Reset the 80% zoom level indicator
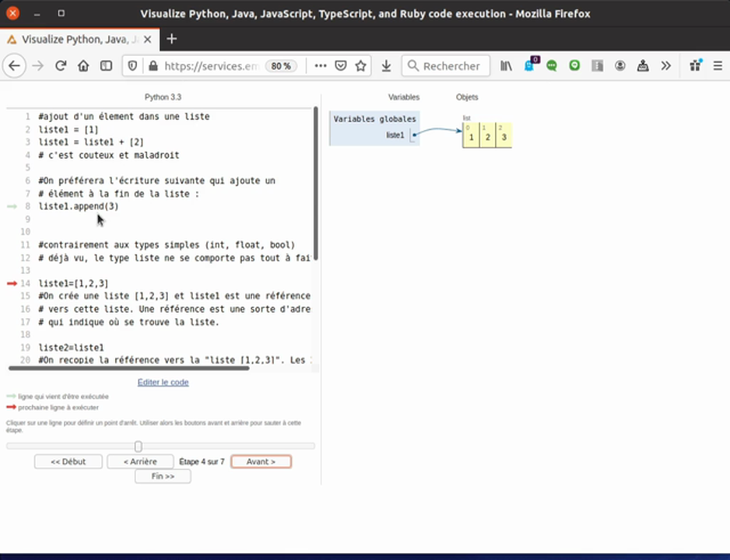The image size is (730, 560). pos(280,66)
